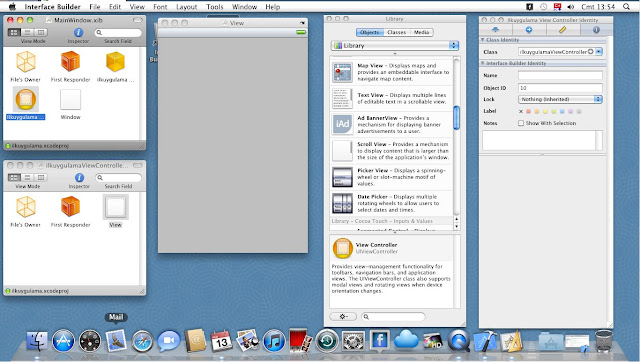Screen dimensions: 640x362
Task: Switch to column view mode in ilkuygulamaViewController window
Action: point(41,178)
